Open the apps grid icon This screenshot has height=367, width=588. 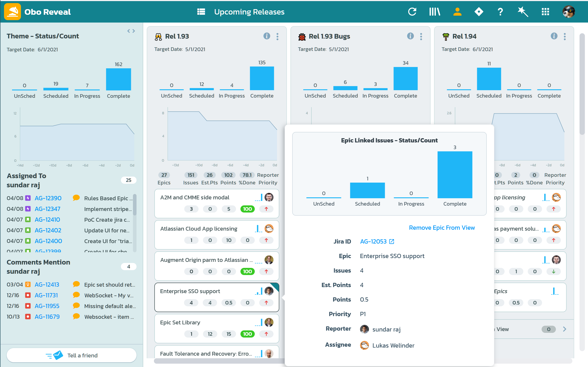point(545,12)
